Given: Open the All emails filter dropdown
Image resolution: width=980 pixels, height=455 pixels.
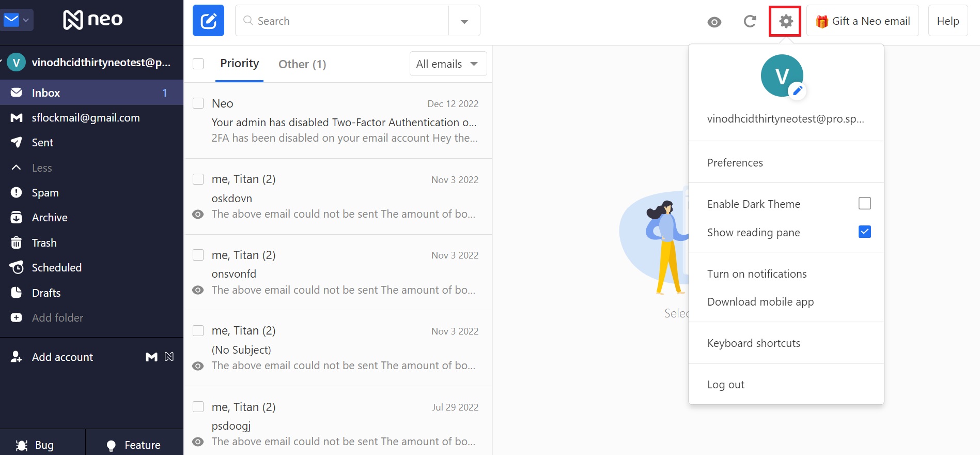Looking at the screenshot, I should (448, 64).
